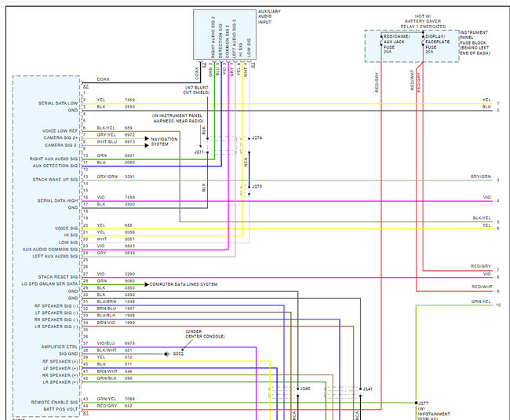Select the AUXILIARY AUDIO INPUT label

pos(269,16)
